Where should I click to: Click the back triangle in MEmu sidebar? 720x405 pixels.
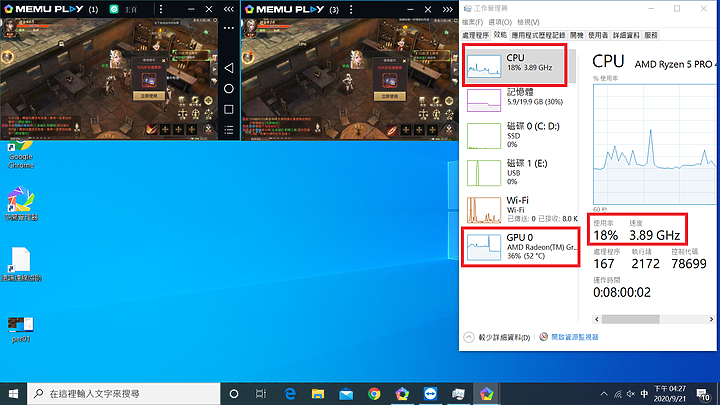click(x=229, y=68)
